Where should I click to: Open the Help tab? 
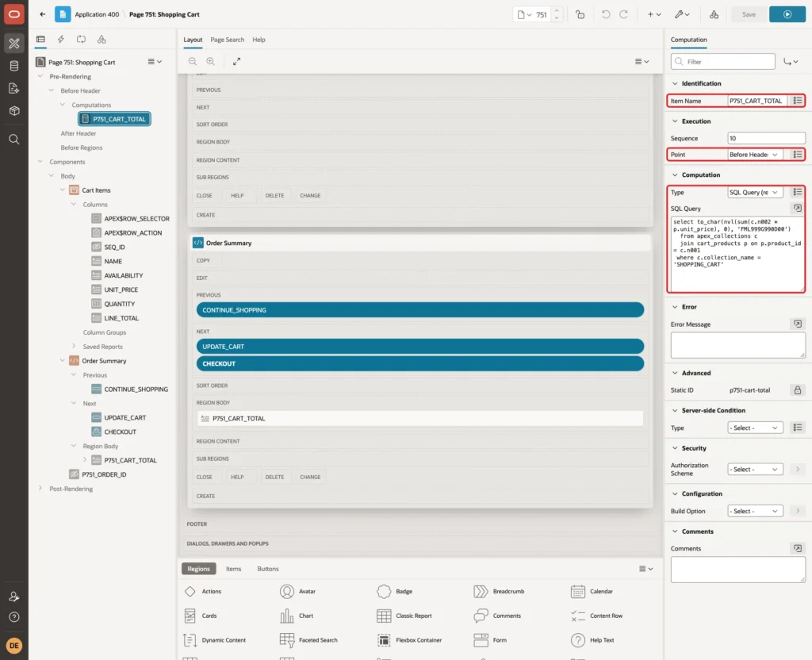pyautogui.click(x=259, y=40)
